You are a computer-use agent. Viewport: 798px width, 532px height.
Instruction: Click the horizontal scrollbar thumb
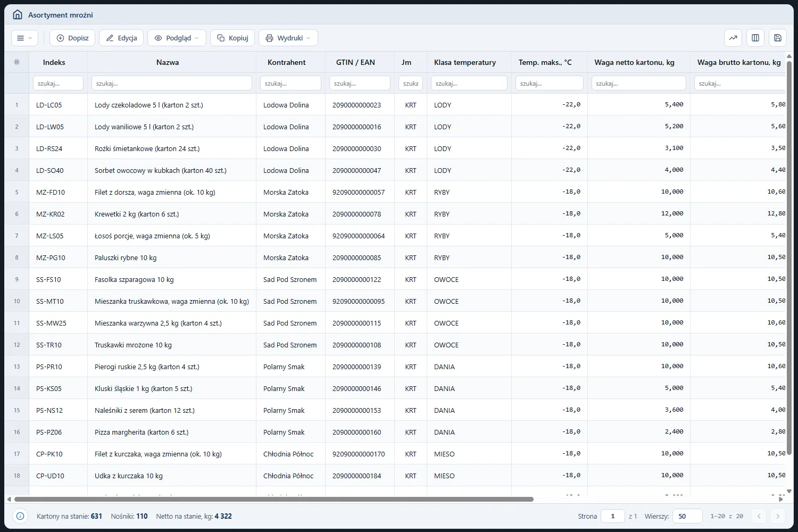pyautogui.click(x=274, y=499)
